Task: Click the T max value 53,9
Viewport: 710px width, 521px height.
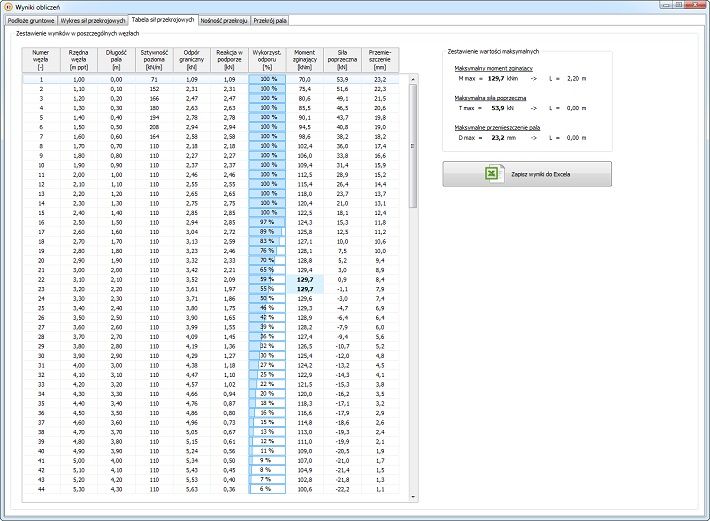Action: (x=498, y=108)
